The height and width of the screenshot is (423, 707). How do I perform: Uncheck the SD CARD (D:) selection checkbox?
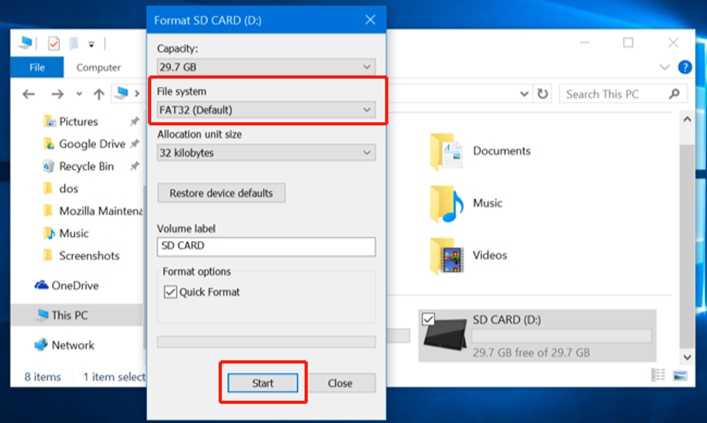(428, 318)
